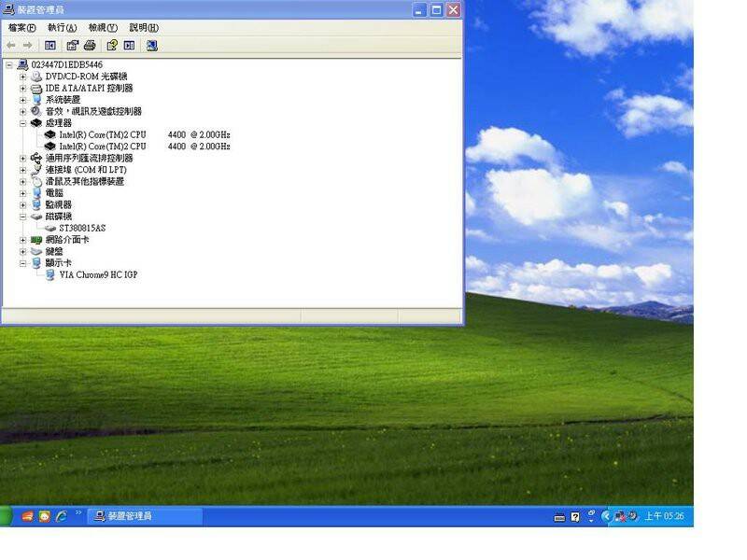Image resolution: width=747 pixels, height=560 pixels.
Task: Click the show/hide console tree toolbar icon
Action: tap(50, 46)
